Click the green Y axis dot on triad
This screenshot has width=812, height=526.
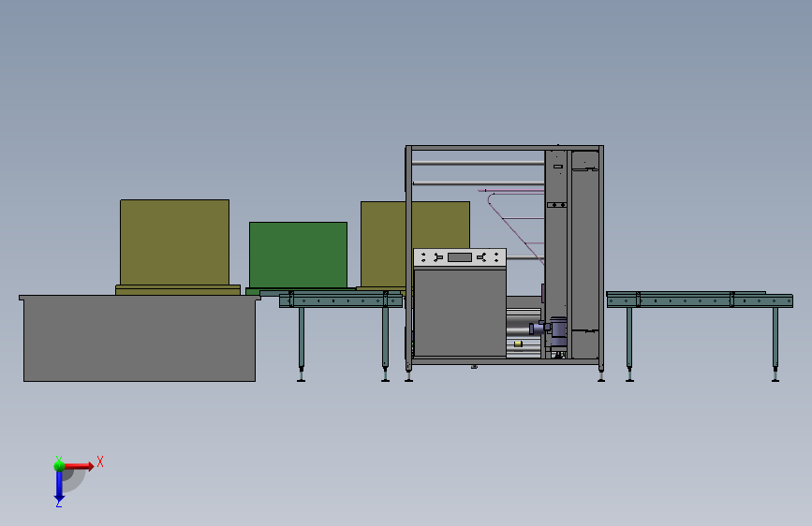59,466
